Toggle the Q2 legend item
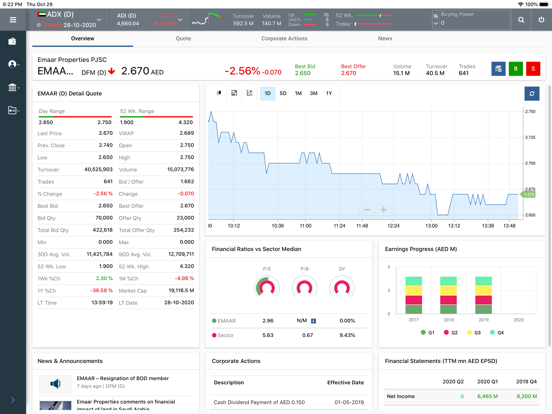Image resolution: width=552 pixels, height=414 pixels. coord(451,332)
